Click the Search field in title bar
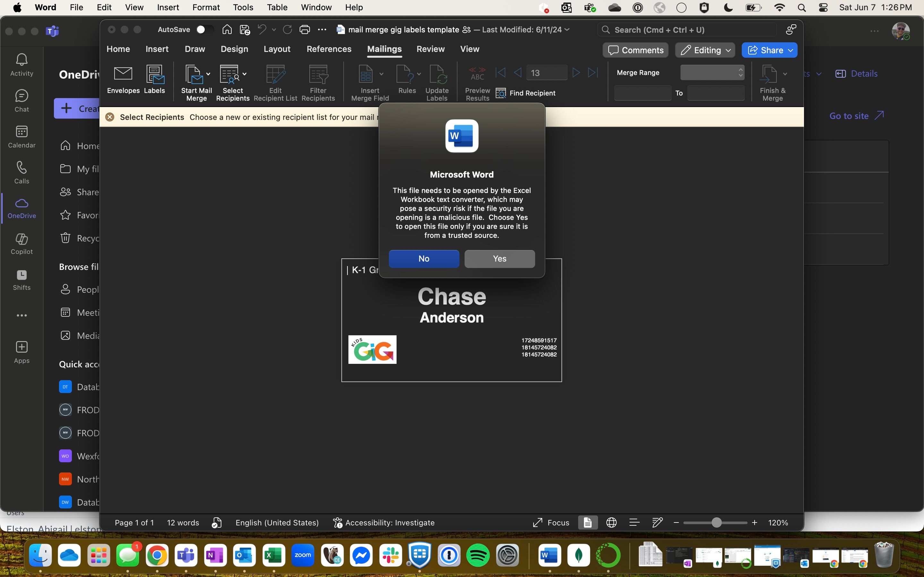This screenshot has height=577, width=924. [x=687, y=30]
